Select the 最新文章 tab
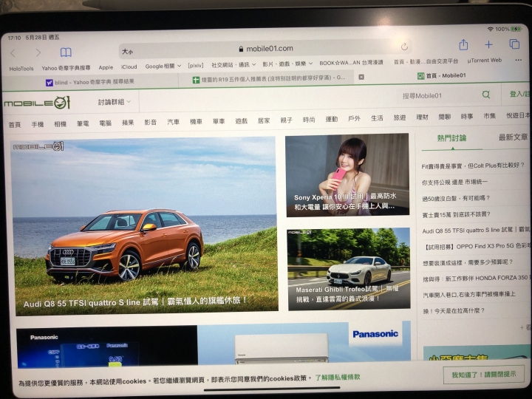Screen dimensions: 532x399 (x=513, y=137)
